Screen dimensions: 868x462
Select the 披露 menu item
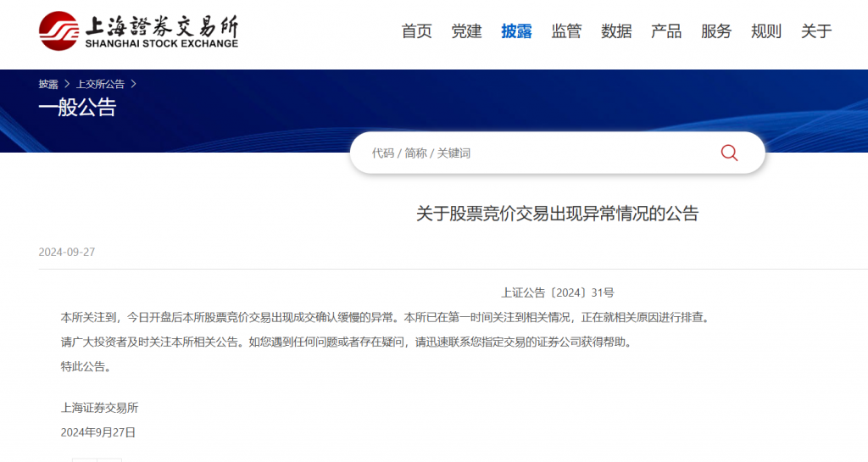pos(516,31)
